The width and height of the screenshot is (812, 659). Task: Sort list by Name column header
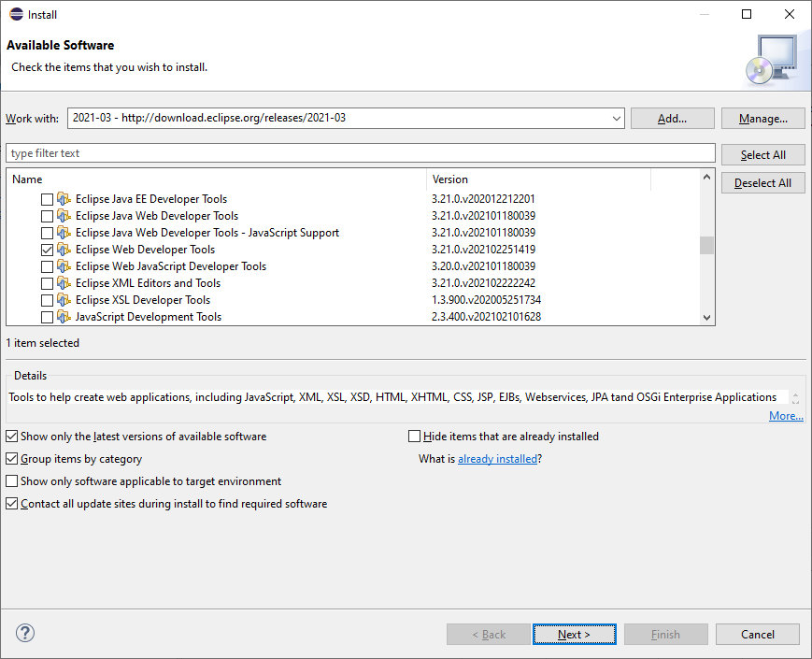point(215,179)
